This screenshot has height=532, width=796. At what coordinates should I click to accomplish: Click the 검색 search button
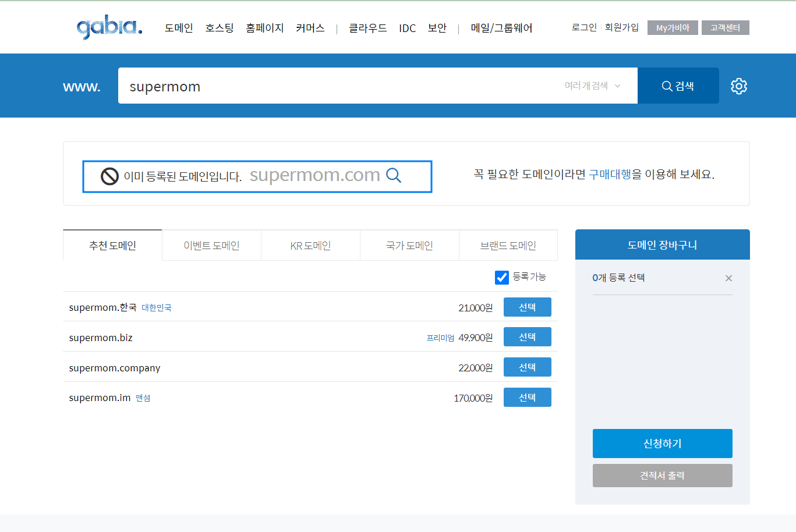678,86
